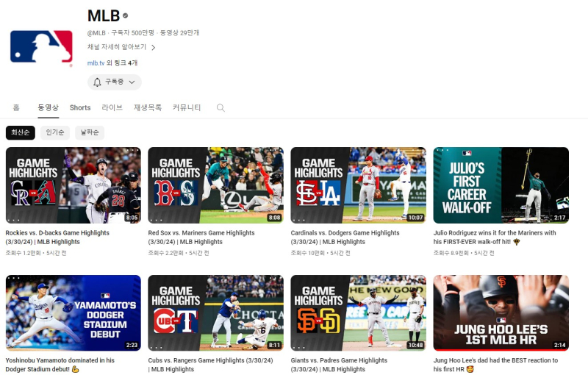Viewport: 588px width, 375px height.
Task: Select the 최신순 sort chip
Action: point(21,132)
